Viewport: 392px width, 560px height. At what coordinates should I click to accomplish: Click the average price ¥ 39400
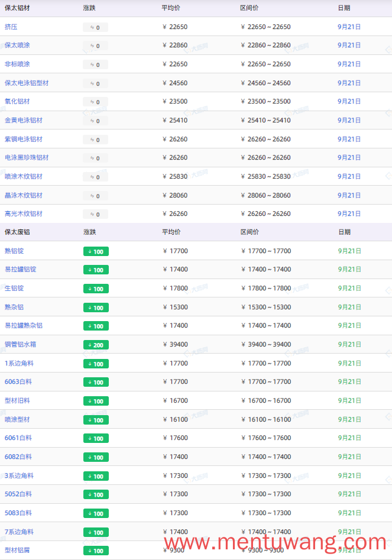pyautogui.click(x=175, y=344)
